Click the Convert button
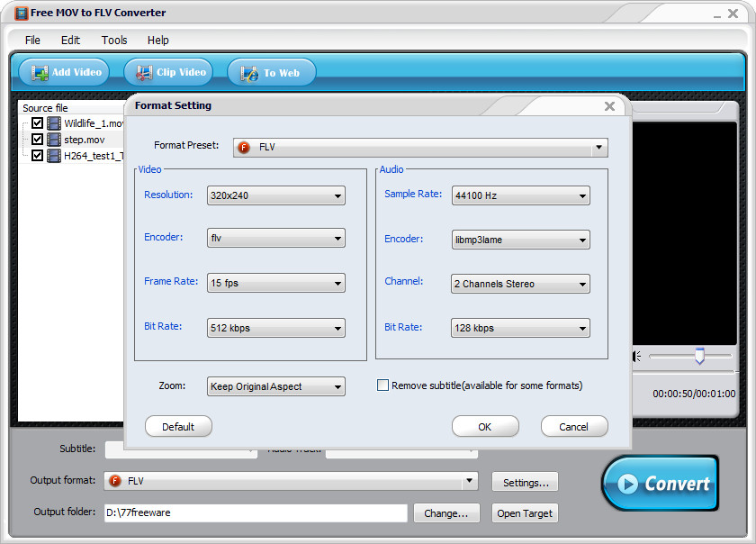Viewport: 756px width, 544px height. [661, 483]
